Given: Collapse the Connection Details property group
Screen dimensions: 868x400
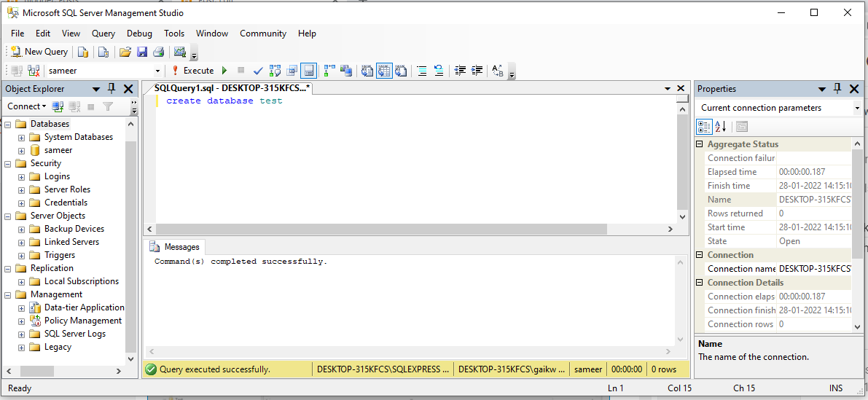Looking at the screenshot, I should click(x=700, y=283).
